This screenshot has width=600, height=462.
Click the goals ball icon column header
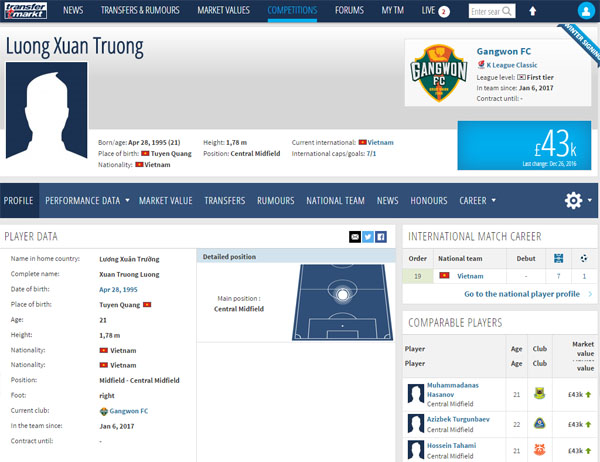584,258
